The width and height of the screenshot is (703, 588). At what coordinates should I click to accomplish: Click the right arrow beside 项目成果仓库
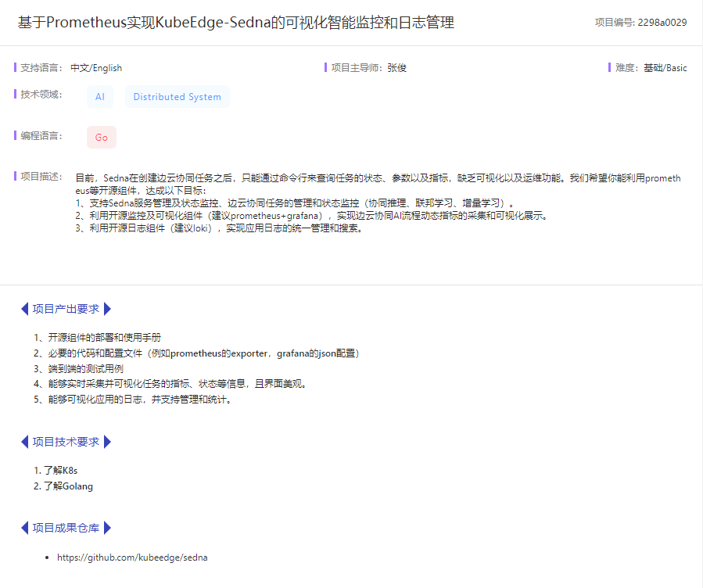(107, 528)
